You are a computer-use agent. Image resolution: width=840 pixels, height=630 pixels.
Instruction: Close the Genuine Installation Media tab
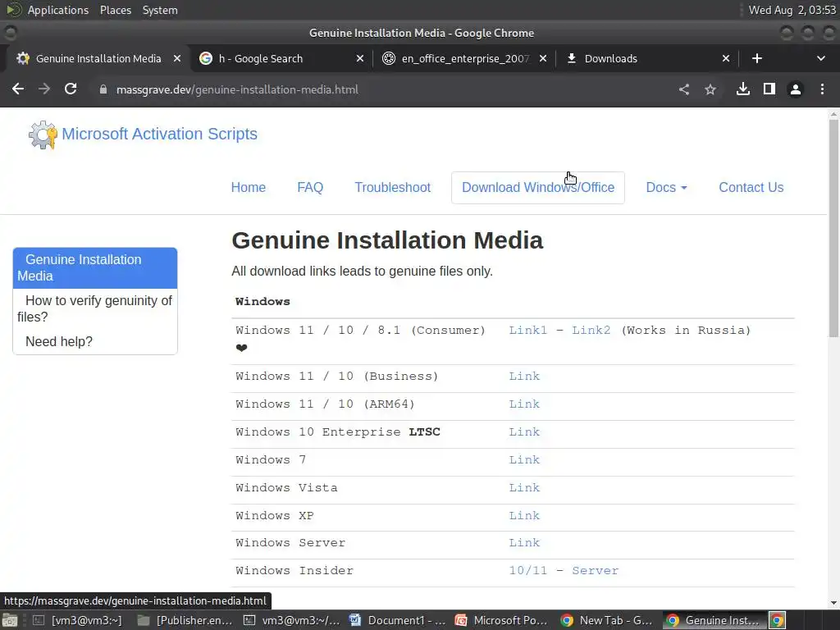click(177, 58)
